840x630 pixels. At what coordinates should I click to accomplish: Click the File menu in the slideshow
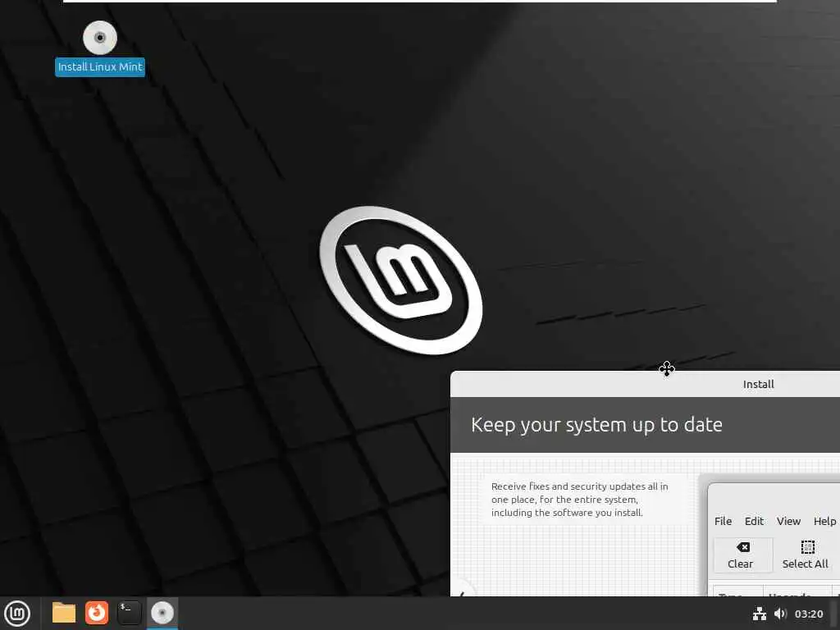pyautogui.click(x=723, y=521)
